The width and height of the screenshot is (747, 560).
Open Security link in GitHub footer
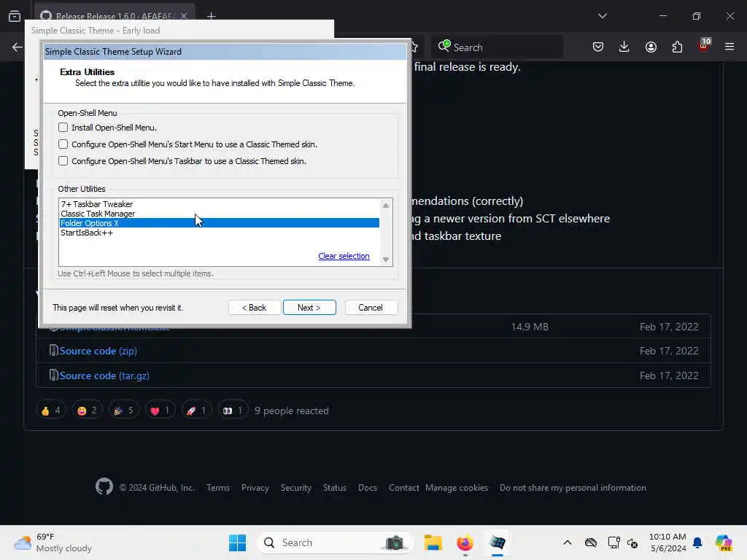296,488
